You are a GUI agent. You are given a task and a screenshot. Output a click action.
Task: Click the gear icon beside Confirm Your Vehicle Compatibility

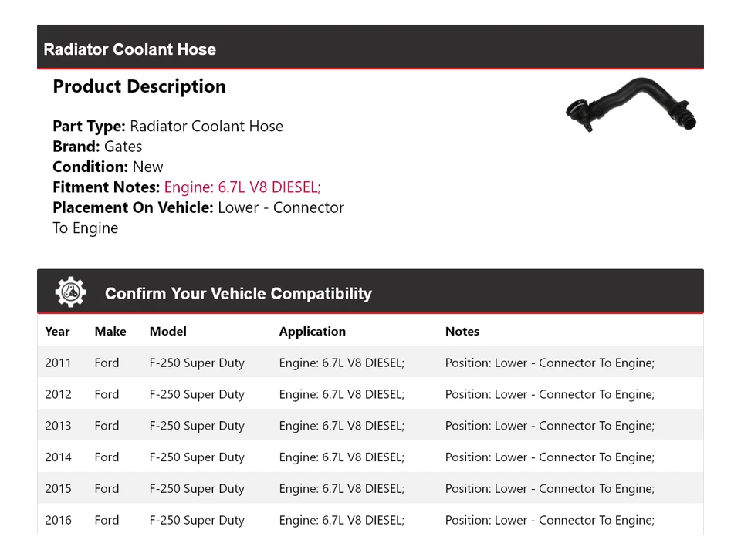71,292
